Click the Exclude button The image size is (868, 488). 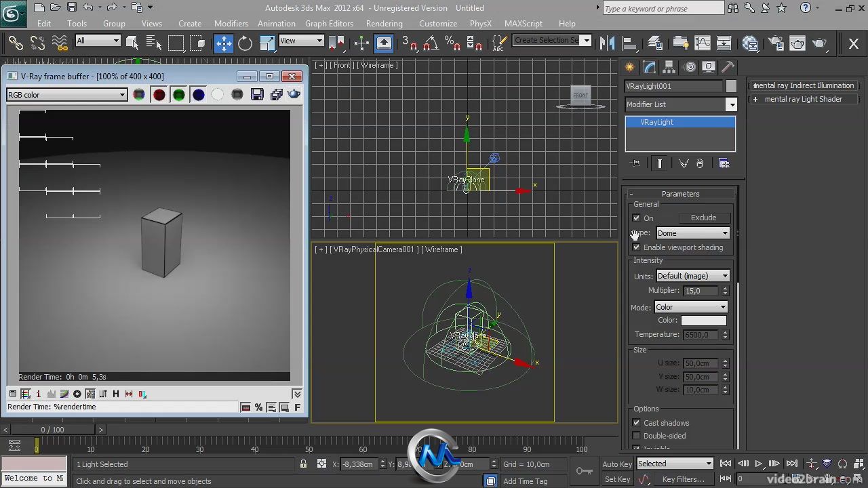(x=703, y=218)
